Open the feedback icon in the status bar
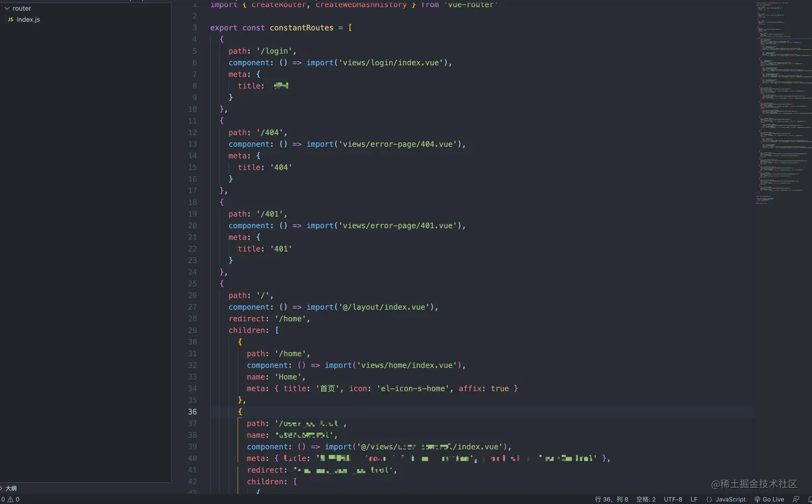 point(796,500)
